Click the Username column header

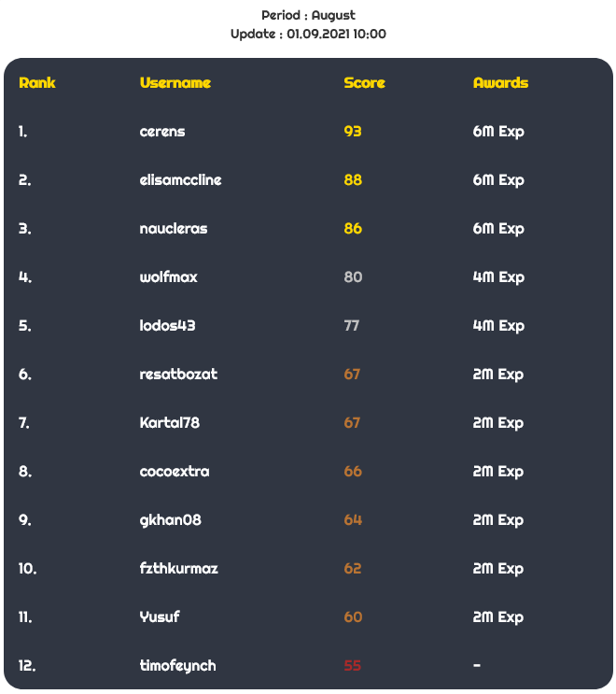175,83
